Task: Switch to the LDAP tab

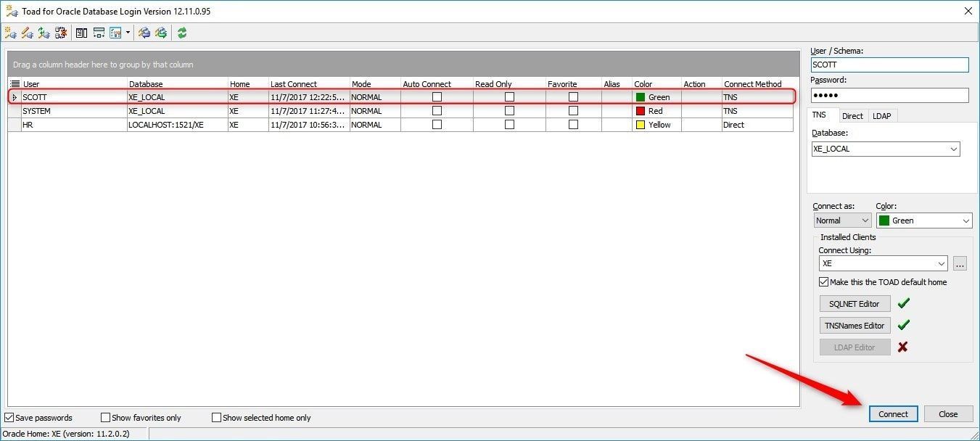Action: 881,116
